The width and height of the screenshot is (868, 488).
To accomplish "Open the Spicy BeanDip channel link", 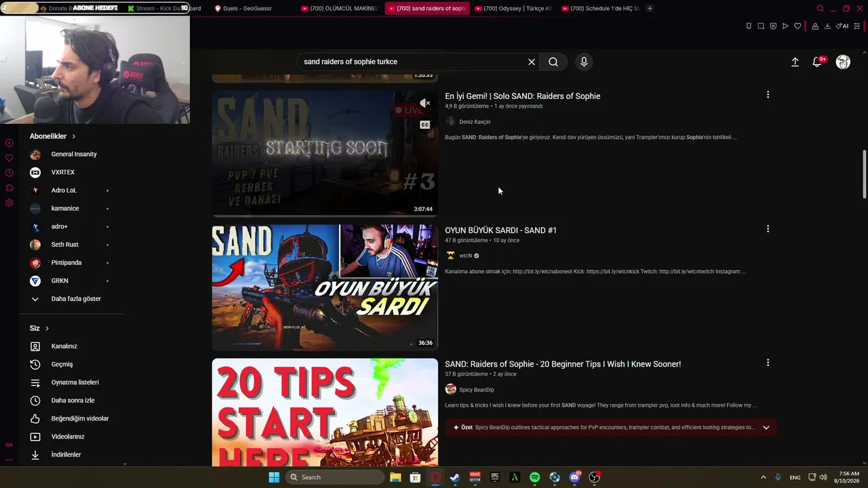I will point(476,390).
